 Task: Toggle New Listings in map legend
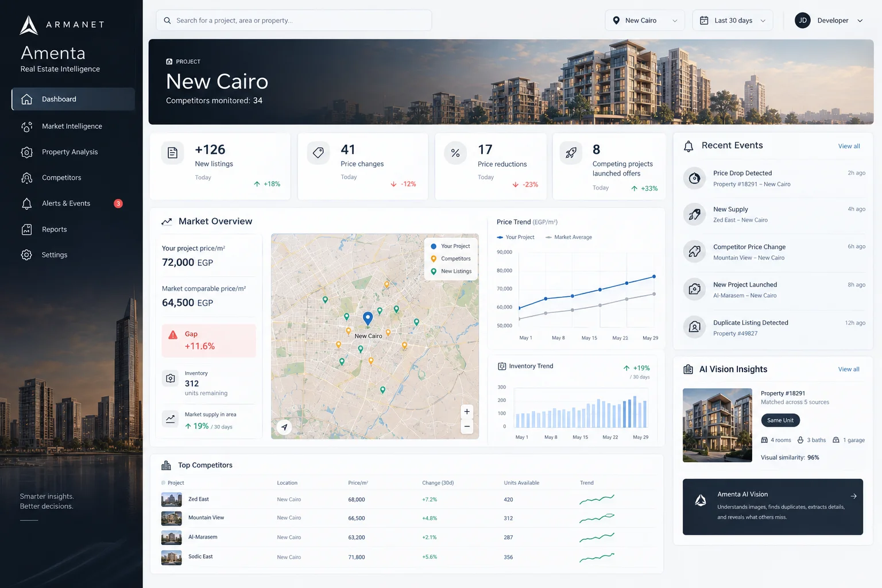(451, 272)
